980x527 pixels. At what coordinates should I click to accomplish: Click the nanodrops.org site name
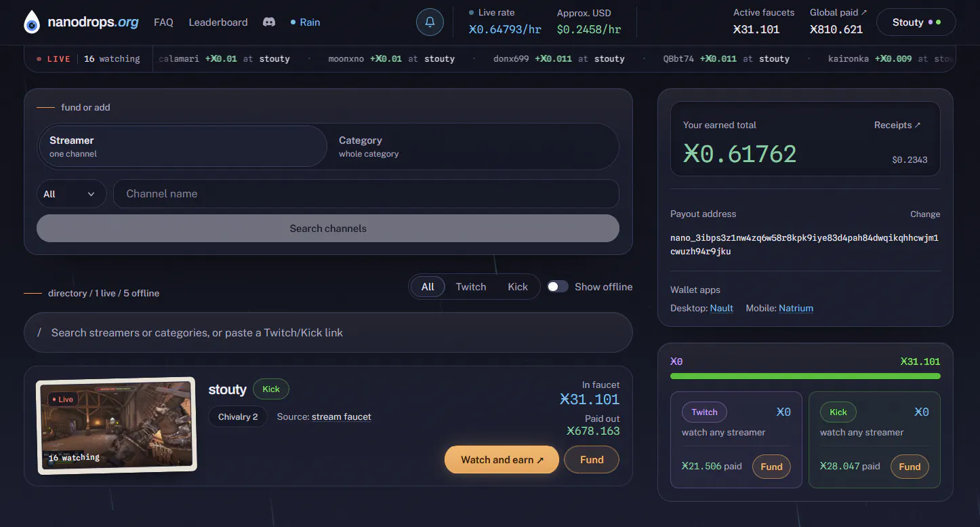pos(93,22)
